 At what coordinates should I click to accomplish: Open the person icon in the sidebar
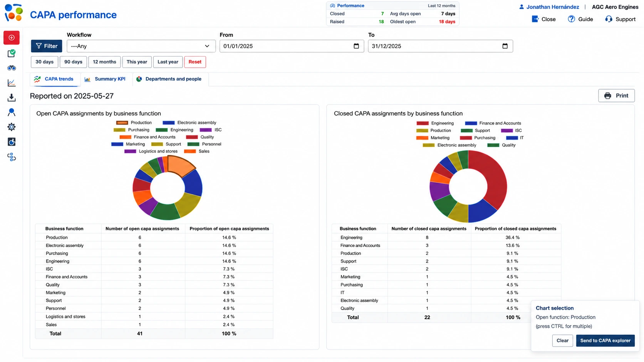point(12,112)
